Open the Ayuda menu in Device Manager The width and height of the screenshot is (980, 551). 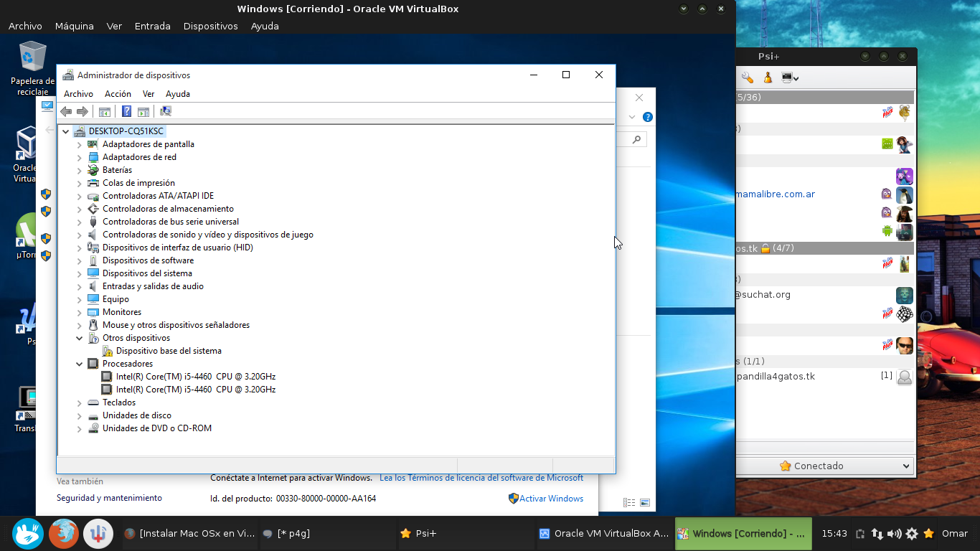pyautogui.click(x=178, y=94)
